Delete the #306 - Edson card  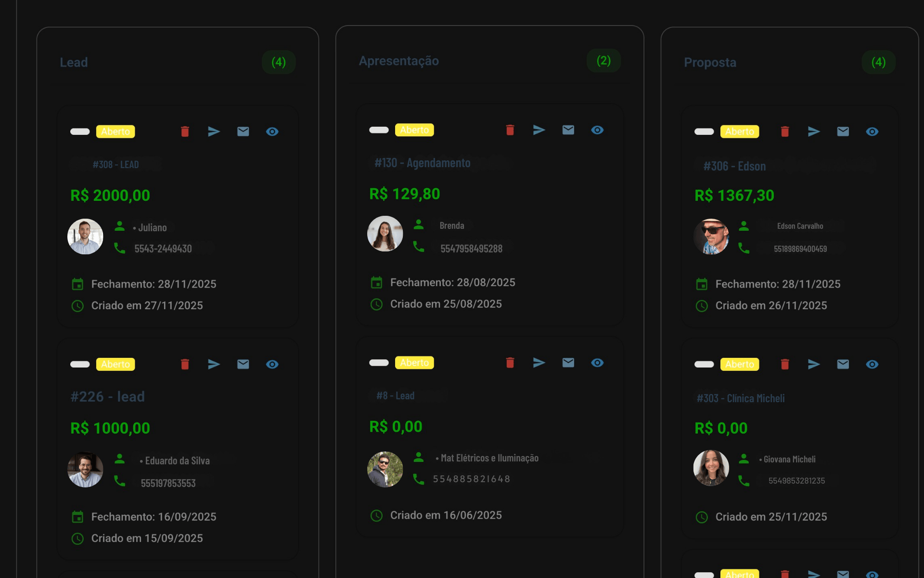[784, 131]
